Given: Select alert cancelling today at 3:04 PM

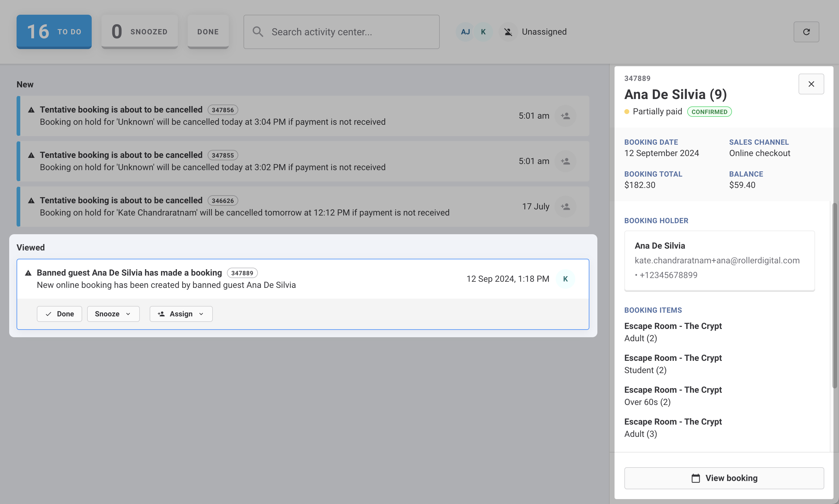Looking at the screenshot, I should click(303, 116).
